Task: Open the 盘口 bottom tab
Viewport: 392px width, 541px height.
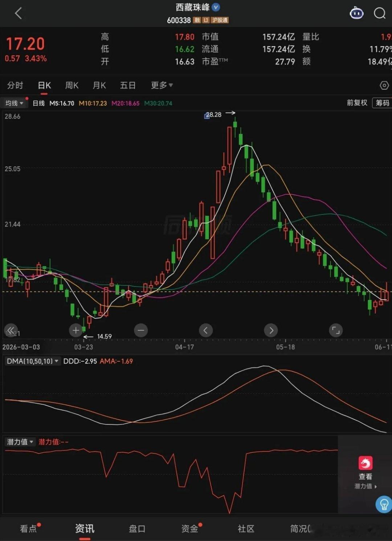Action: [137, 529]
